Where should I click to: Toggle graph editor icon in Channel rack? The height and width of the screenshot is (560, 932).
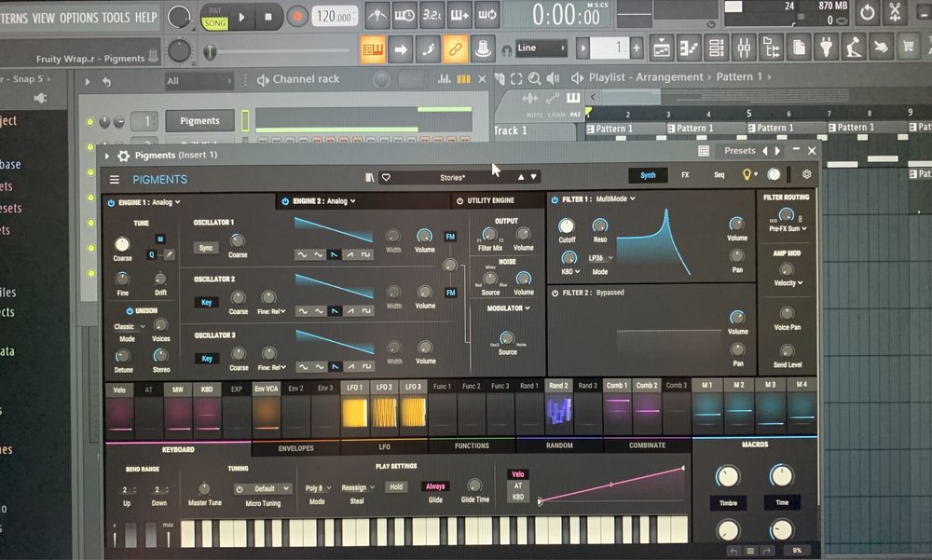pyautogui.click(x=444, y=78)
